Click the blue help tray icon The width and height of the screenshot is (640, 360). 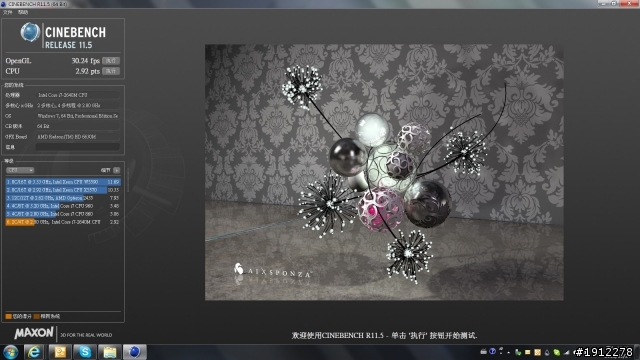pos(493,351)
